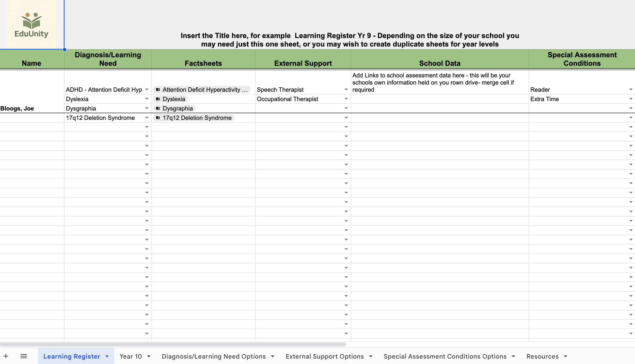Select the Add Links to school assessment cell
Viewport: 635px width, 364px height.
[x=440, y=82]
